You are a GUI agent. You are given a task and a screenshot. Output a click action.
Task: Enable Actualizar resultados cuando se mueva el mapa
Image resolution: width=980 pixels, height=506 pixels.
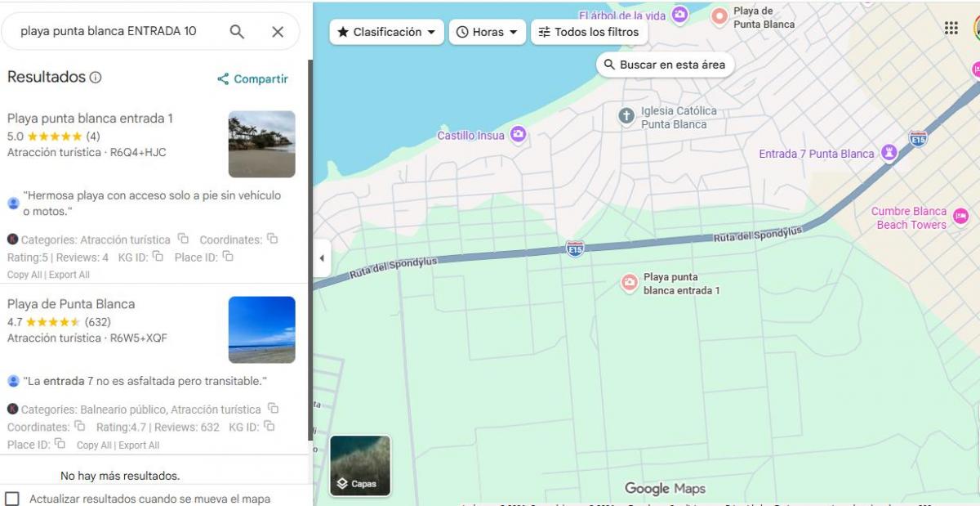pos(12,499)
